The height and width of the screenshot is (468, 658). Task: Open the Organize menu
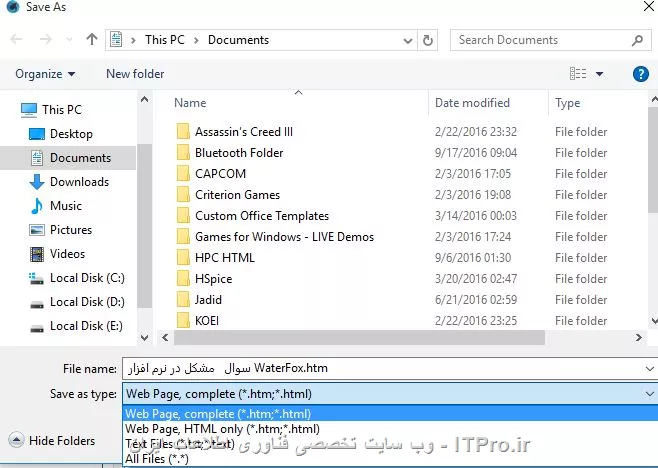(x=45, y=74)
